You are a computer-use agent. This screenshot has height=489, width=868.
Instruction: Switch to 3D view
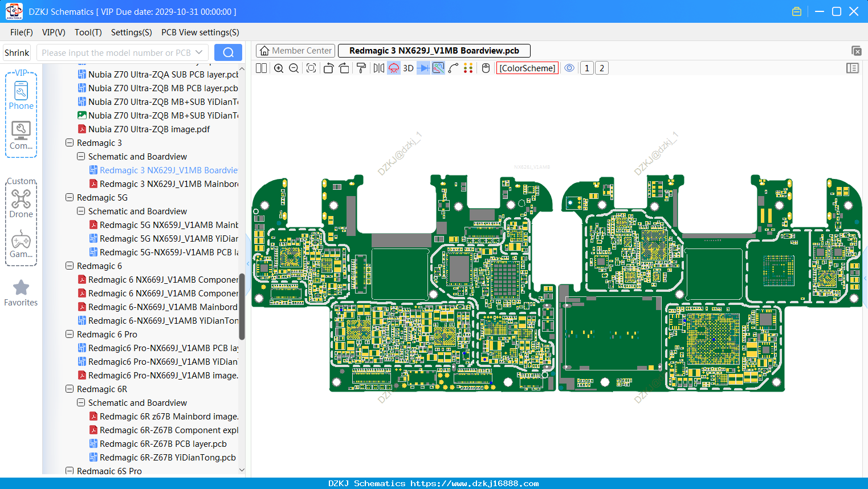pos(408,68)
